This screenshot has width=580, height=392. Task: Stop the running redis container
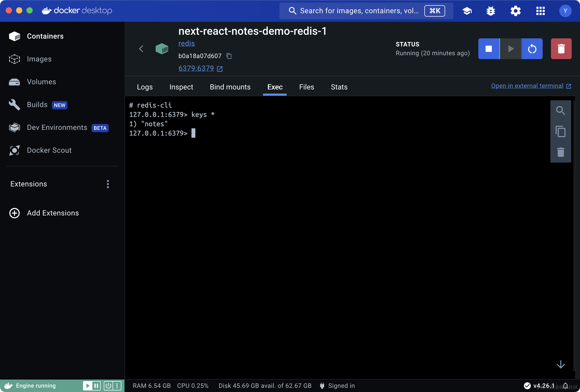[489, 49]
